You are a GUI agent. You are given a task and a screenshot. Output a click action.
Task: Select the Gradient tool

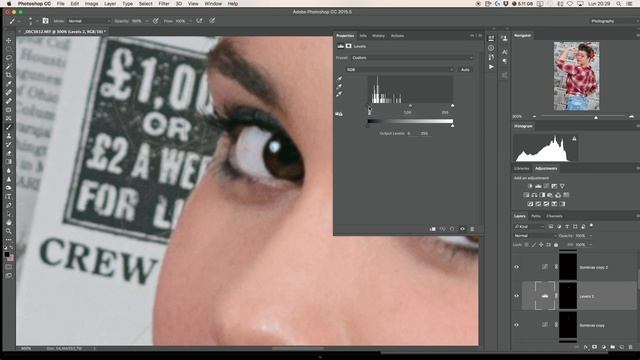pyautogui.click(x=9, y=162)
